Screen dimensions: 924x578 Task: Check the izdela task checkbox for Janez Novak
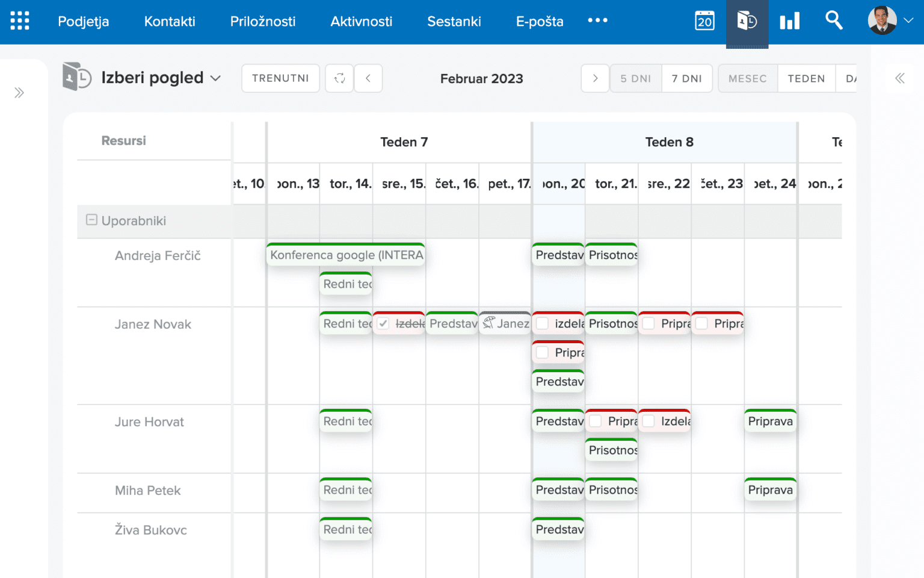click(x=543, y=324)
